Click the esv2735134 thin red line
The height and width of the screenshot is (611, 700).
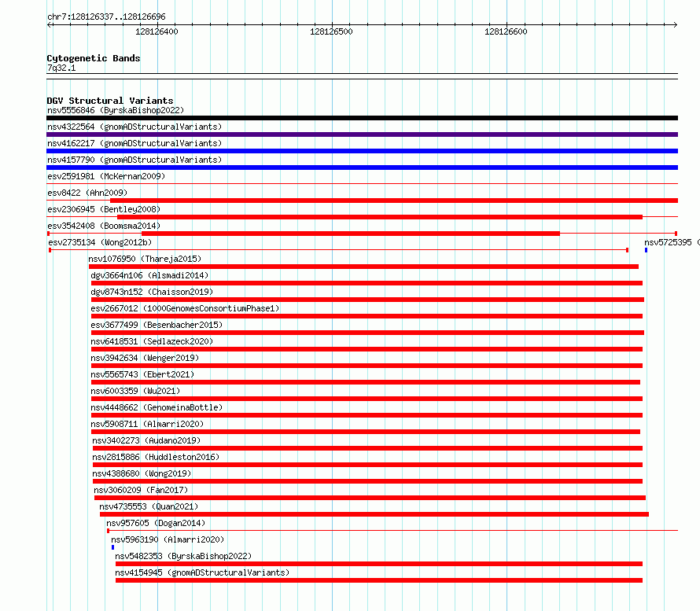[x=338, y=250]
